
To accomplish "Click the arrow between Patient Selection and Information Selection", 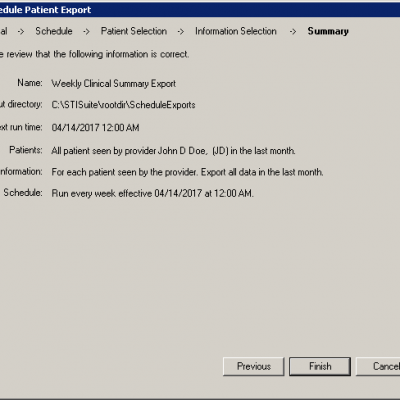I will pos(181,32).
